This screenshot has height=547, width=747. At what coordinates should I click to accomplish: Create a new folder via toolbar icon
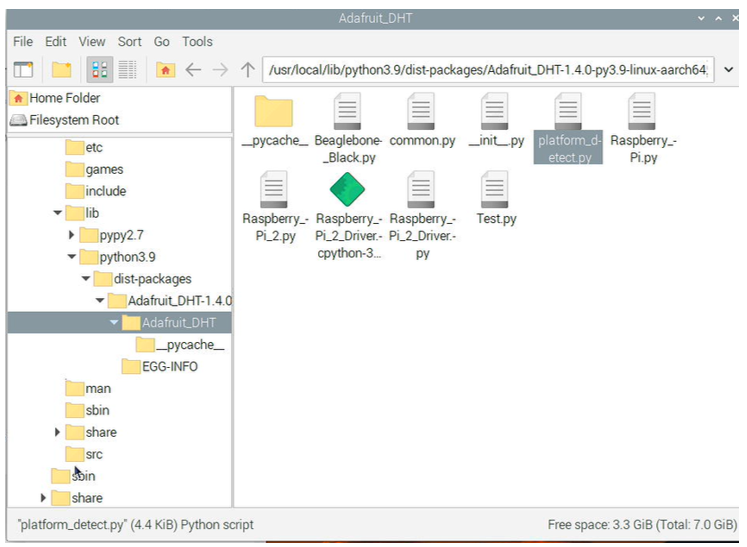point(61,70)
